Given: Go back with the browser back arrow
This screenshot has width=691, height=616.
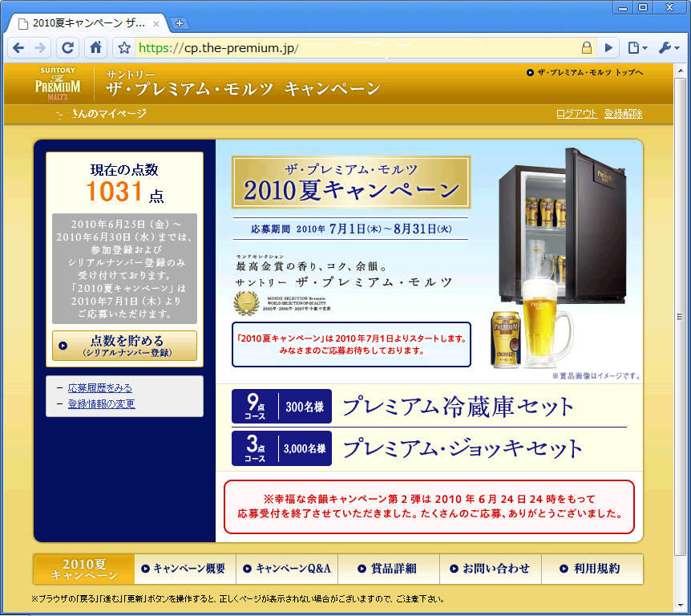Looking at the screenshot, I should point(18,47).
